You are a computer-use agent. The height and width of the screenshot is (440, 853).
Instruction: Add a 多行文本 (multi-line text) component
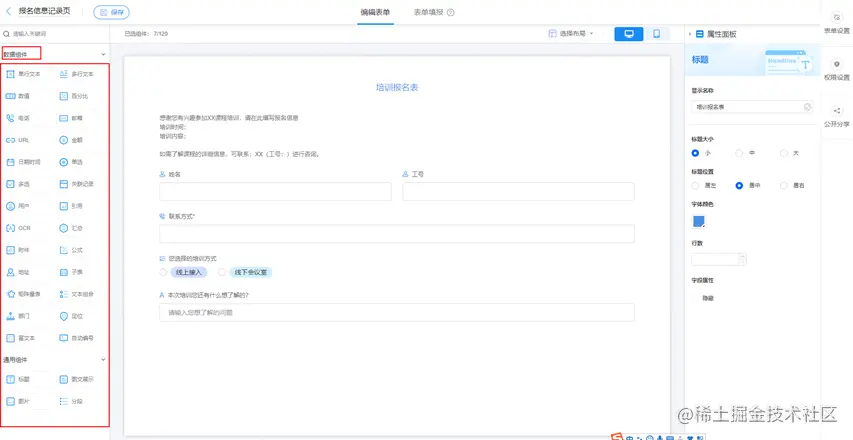tap(76, 74)
